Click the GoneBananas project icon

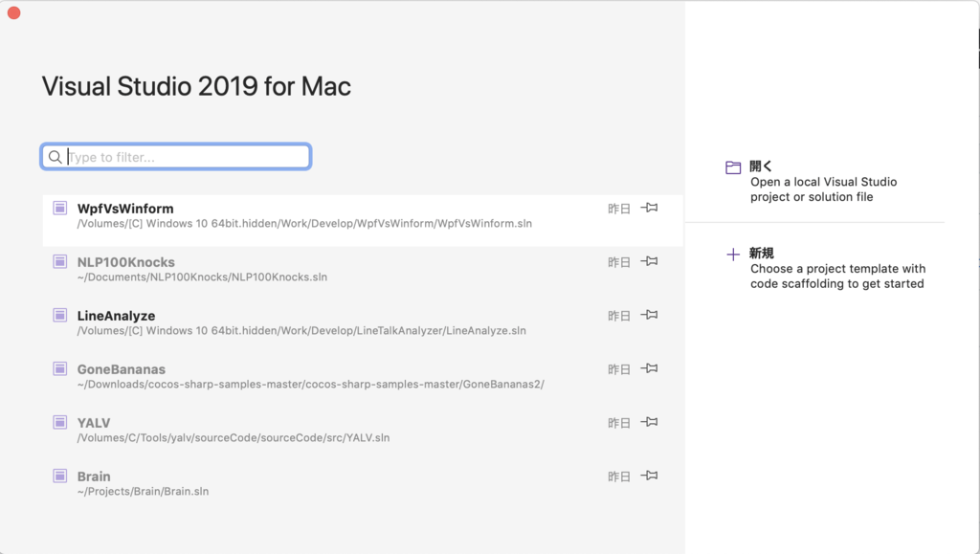pos(60,369)
